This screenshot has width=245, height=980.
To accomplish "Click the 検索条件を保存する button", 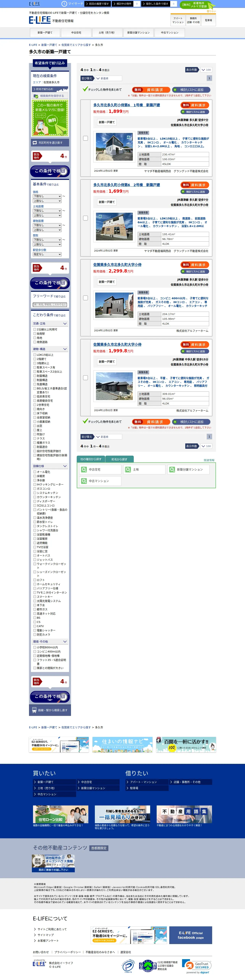I will (50, 96).
